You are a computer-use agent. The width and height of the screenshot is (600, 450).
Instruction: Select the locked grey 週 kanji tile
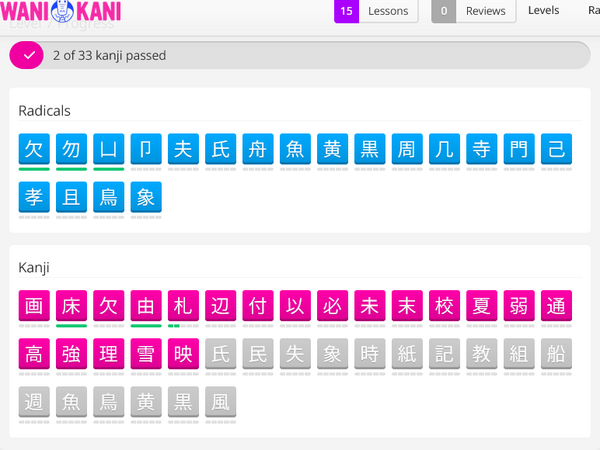point(34,402)
